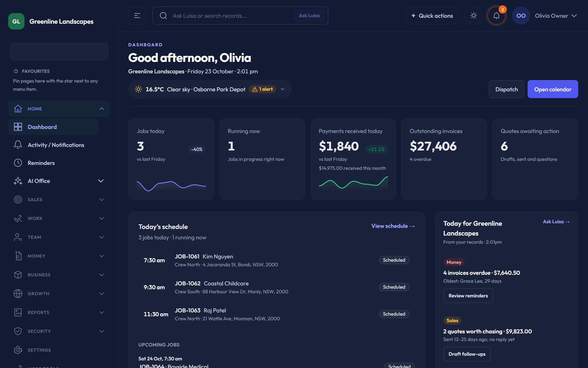This screenshot has height=368, width=588.
Task: Expand the Team section
Action: 59,237
